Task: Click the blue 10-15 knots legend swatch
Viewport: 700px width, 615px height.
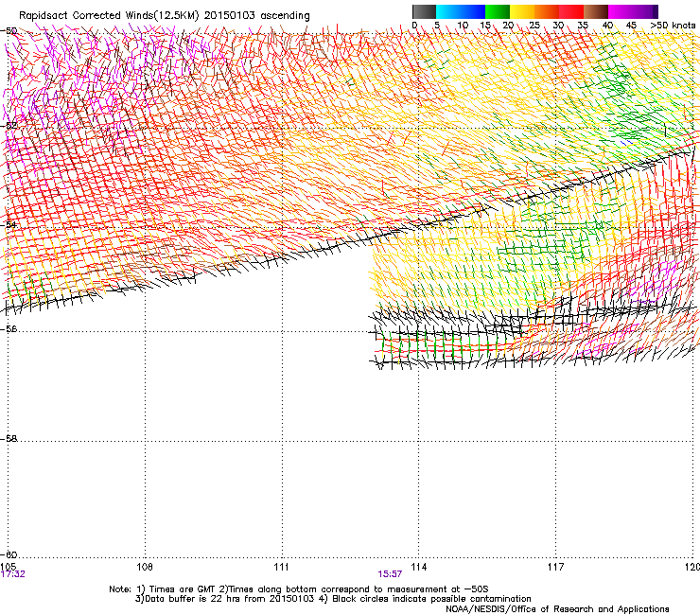Action: click(473, 11)
